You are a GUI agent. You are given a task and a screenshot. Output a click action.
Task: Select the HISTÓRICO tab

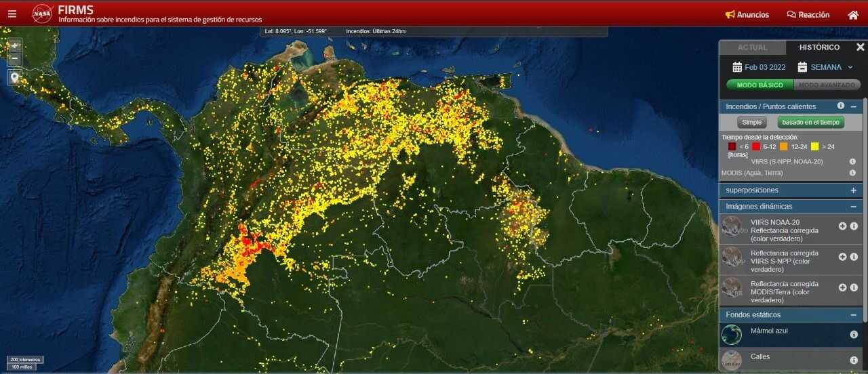click(819, 47)
